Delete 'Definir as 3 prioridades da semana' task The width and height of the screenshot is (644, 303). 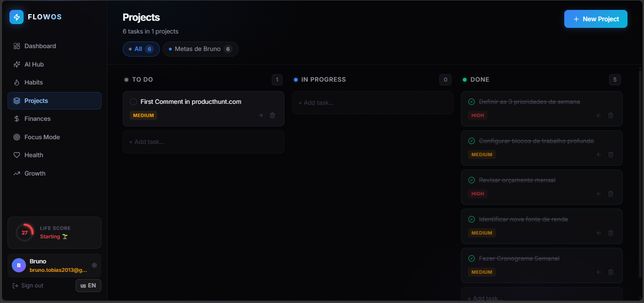tap(611, 115)
